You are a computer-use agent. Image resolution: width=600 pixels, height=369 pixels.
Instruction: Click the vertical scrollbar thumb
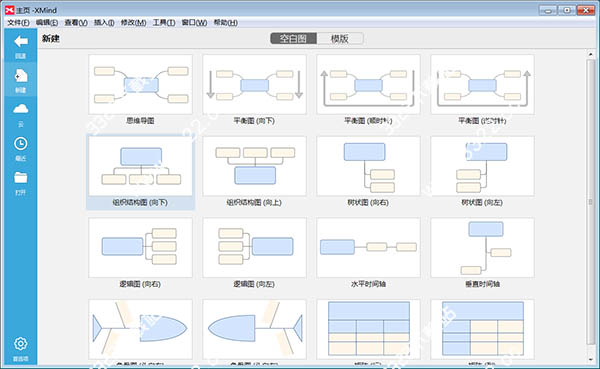(590, 202)
